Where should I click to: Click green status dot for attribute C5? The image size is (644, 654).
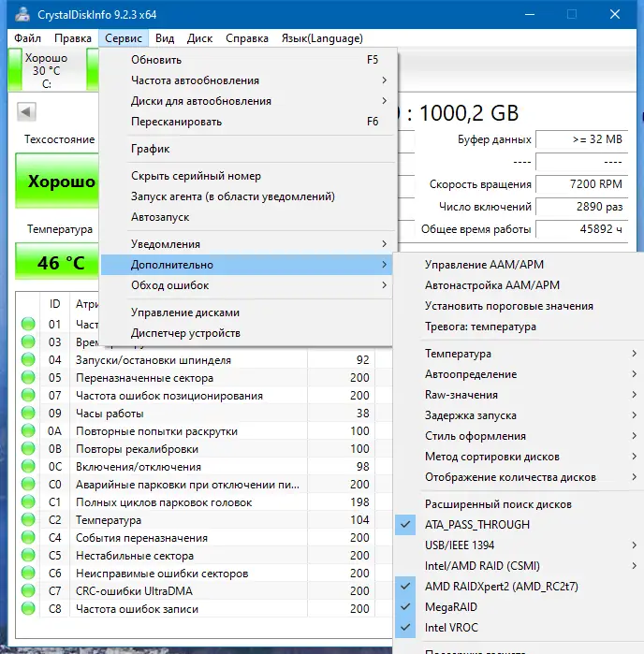[28, 556]
